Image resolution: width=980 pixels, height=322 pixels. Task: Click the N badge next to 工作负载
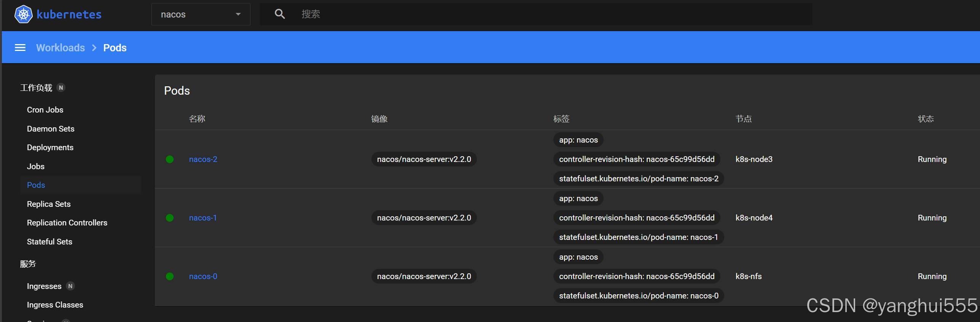61,88
